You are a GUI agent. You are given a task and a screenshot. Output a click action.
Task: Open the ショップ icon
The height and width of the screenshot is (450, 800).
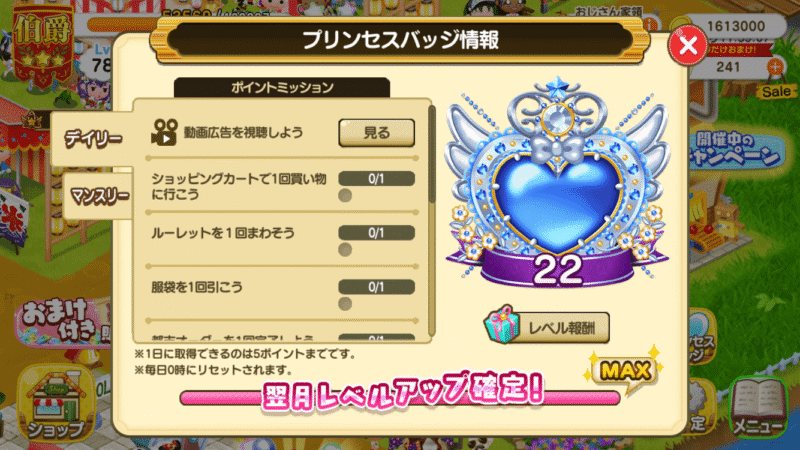pyautogui.click(x=56, y=404)
